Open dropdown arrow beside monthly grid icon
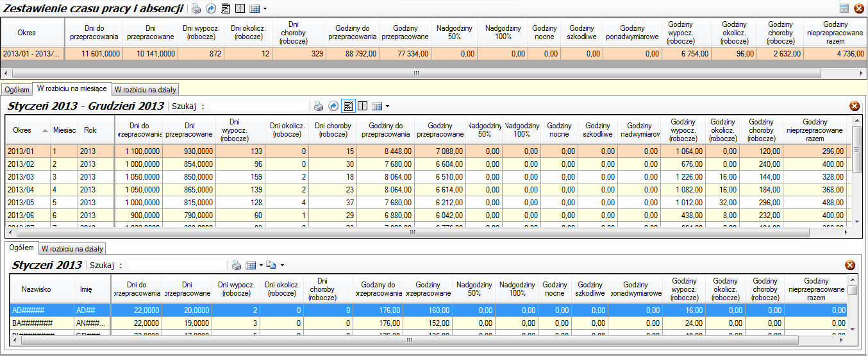Screen dimensions: 868x356 [x=387, y=106]
